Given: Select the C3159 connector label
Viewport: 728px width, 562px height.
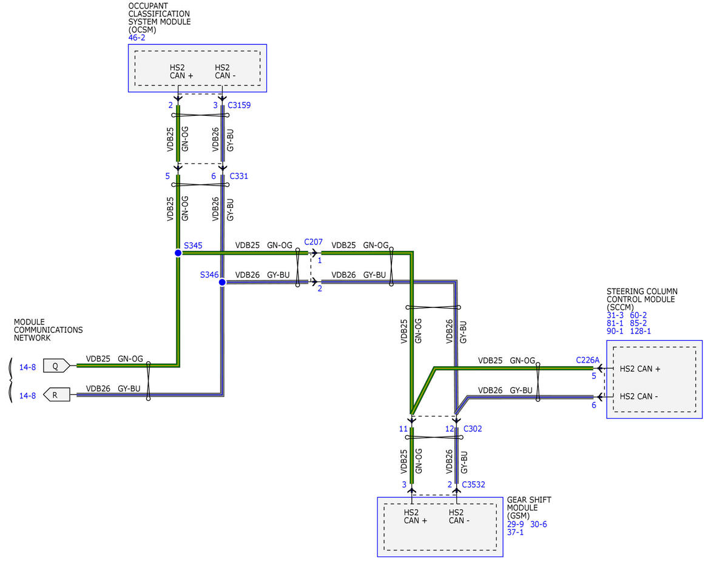Looking at the screenshot, I should coord(239,105).
